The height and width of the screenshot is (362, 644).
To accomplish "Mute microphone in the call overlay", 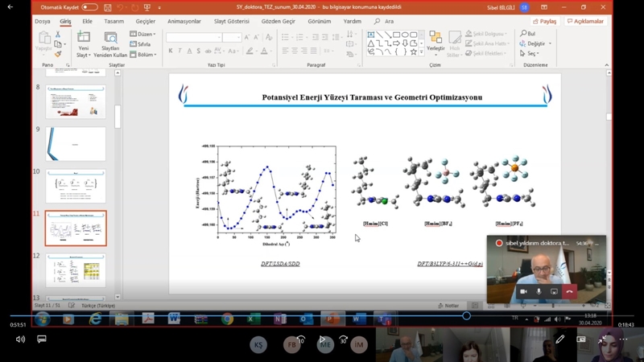I will [x=539, y=291].
